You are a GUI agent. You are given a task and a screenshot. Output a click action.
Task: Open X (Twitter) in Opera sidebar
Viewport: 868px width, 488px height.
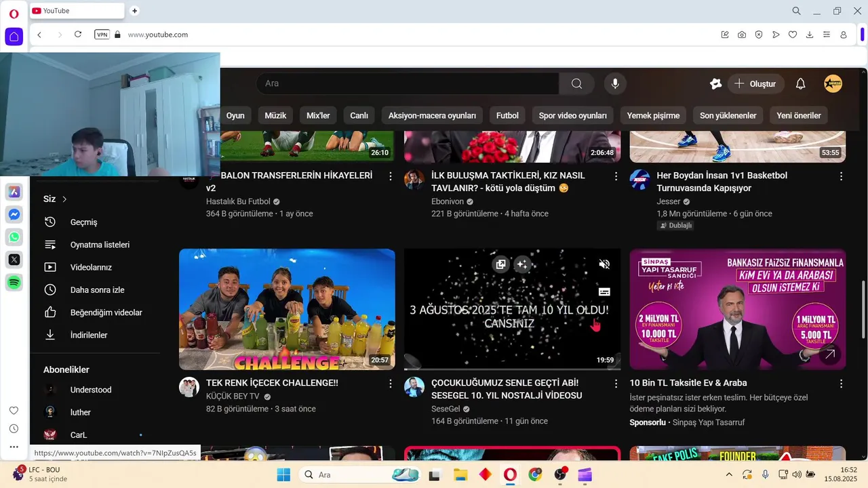click(14, 260)
